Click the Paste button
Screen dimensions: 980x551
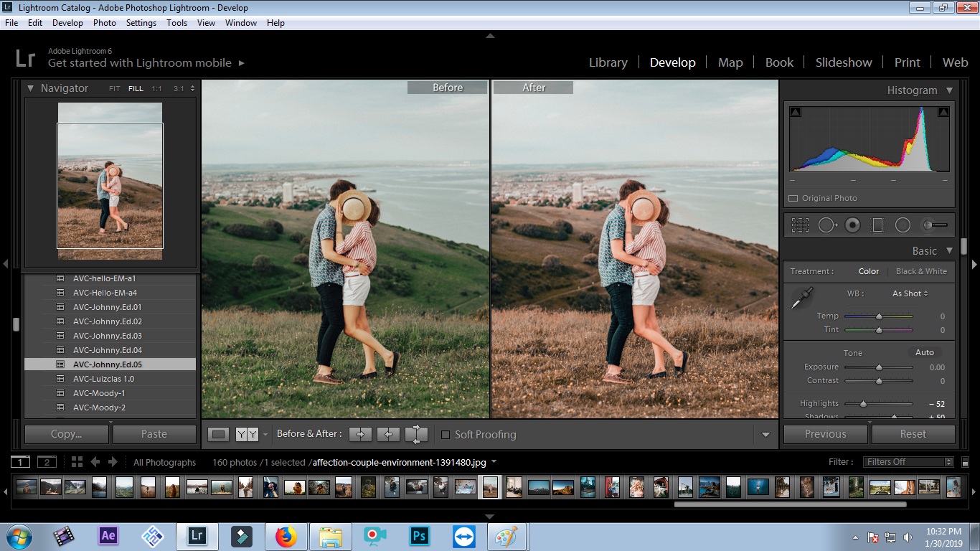click(154, 434)
